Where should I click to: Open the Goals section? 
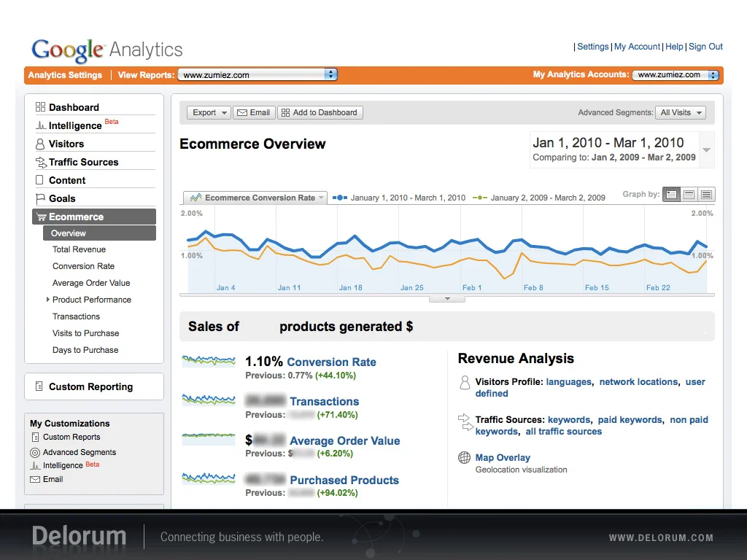click(62, 198)
